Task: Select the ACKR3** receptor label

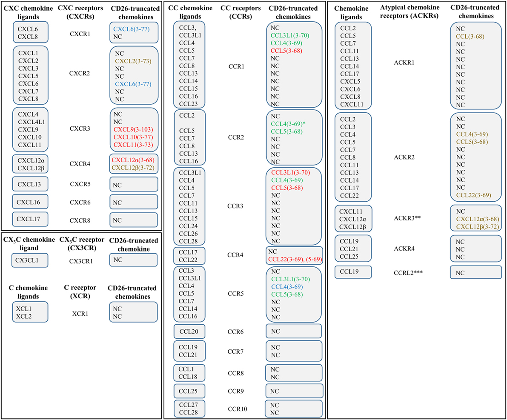Action: click(407, 218)
